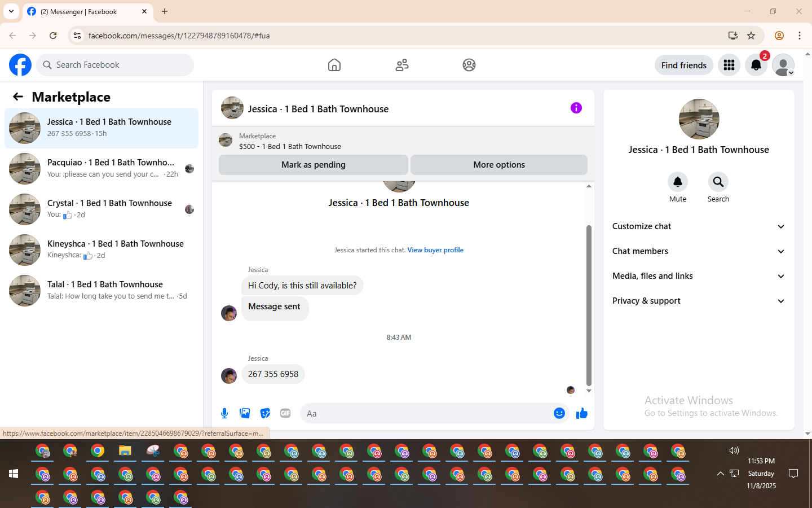This screenshot has width=812, height=508.
Task: Click the Message sent bubble
Action: [275, 308]
